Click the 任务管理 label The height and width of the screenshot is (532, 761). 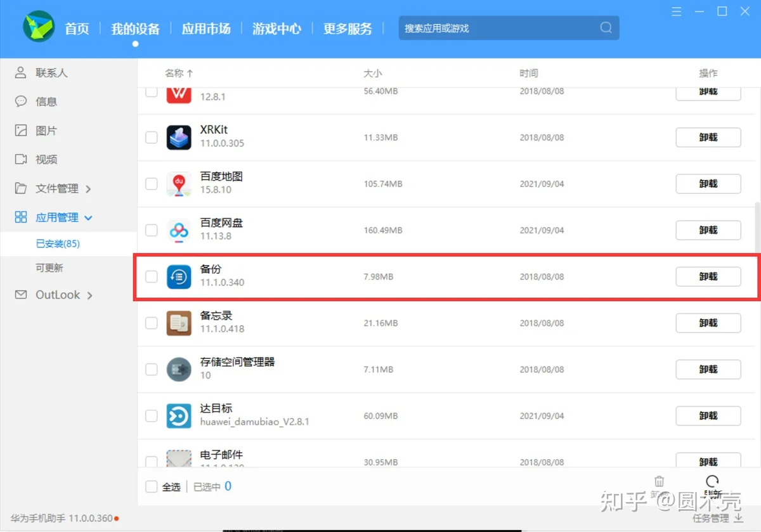tap(711, 518)
